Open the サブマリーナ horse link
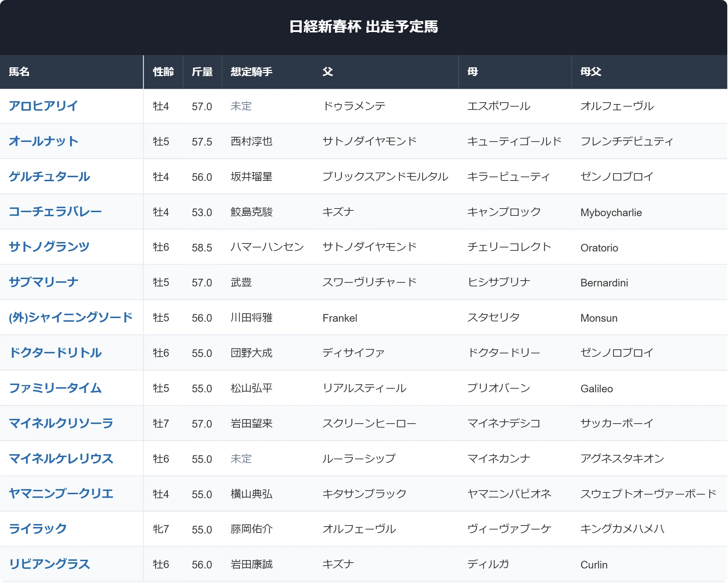The image size is (728, 583). point(44,282)
